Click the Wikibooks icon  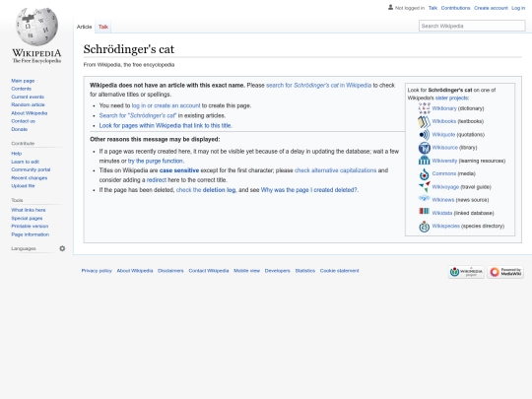coord(424,121)
